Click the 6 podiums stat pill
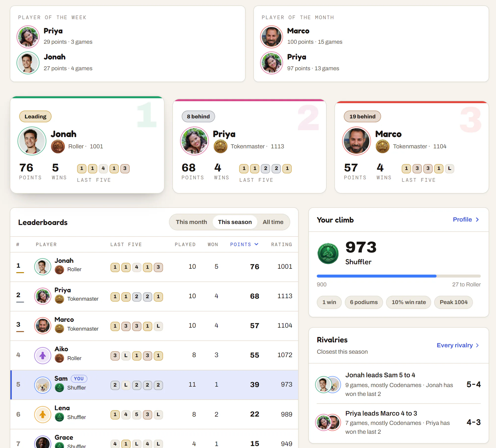The width and height of the screenshot is (496, 448). point(364,302)
